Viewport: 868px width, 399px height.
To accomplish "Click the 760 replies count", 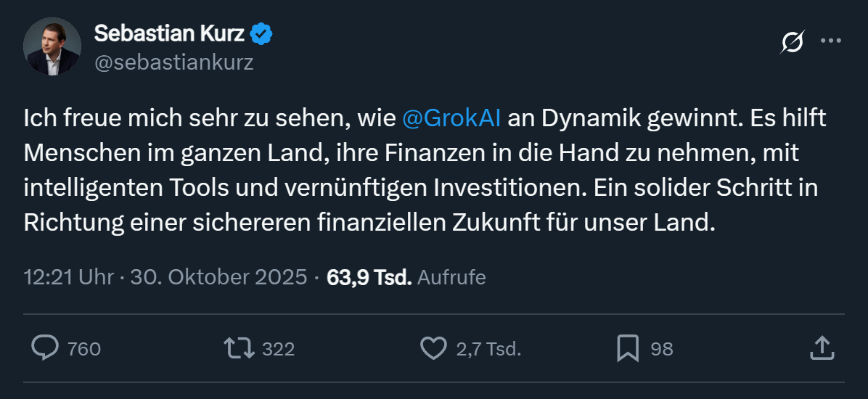I will pyautogui.click(x=83, y=350).
